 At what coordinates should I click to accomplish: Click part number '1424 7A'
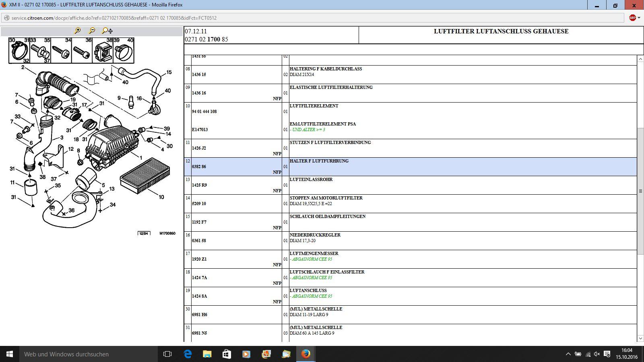(x=199, y=278)
